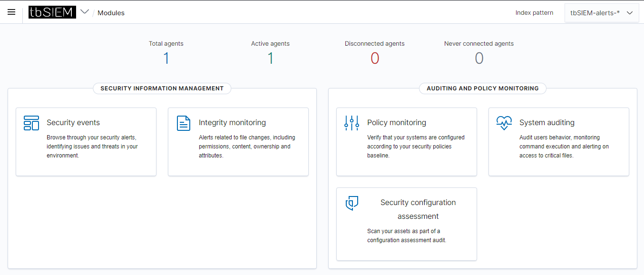
Task: Select the Policy monitoring sliders icon
Action: click(x=351, y=123)
